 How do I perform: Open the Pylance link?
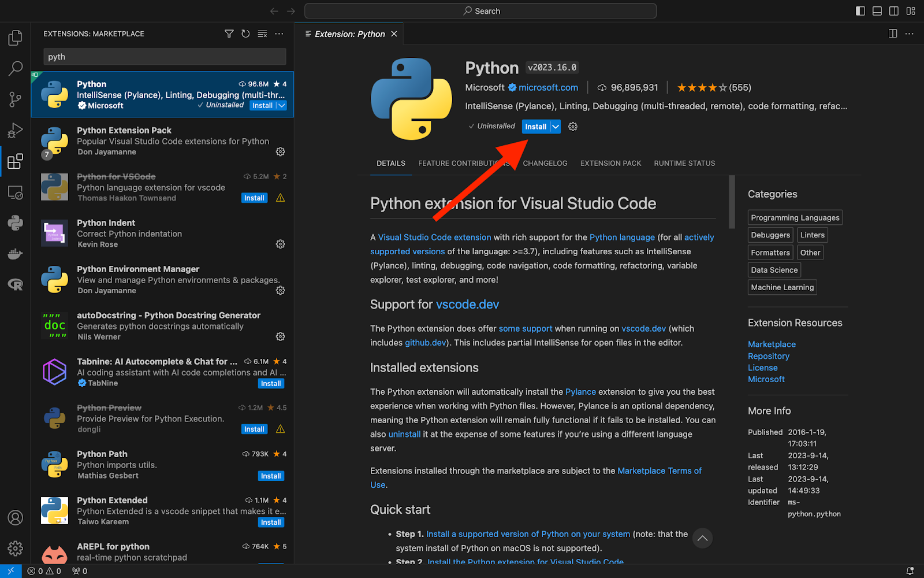pyautogui.click(x=580, y=392)
